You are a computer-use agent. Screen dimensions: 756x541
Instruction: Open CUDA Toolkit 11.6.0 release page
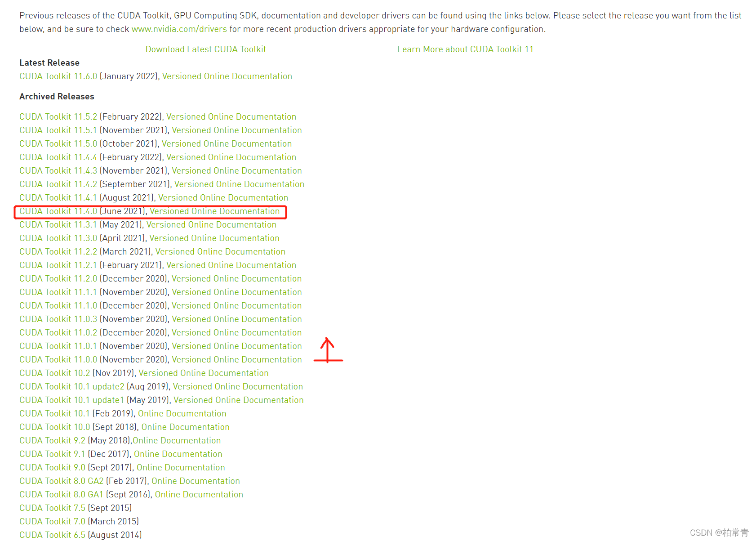[x=58, y=76]
